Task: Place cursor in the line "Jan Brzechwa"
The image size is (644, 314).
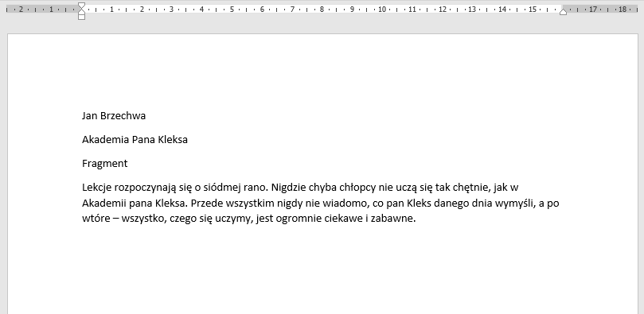Action: pyautogui.click(x=114, y=116)
